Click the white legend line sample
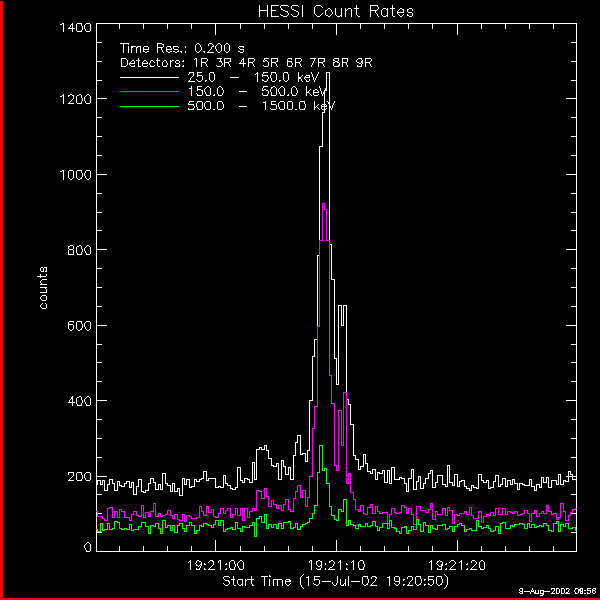The image size is (600, 600). (x=148, y=76)
